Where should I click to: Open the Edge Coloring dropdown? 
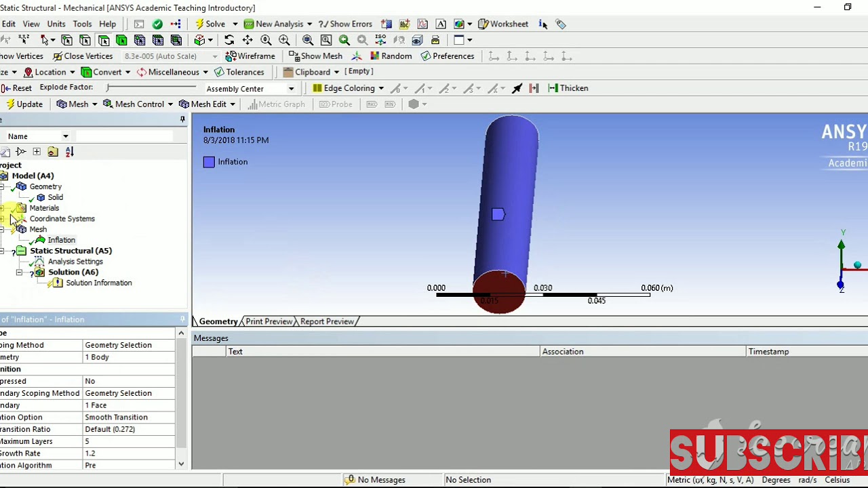coord(381,88)
